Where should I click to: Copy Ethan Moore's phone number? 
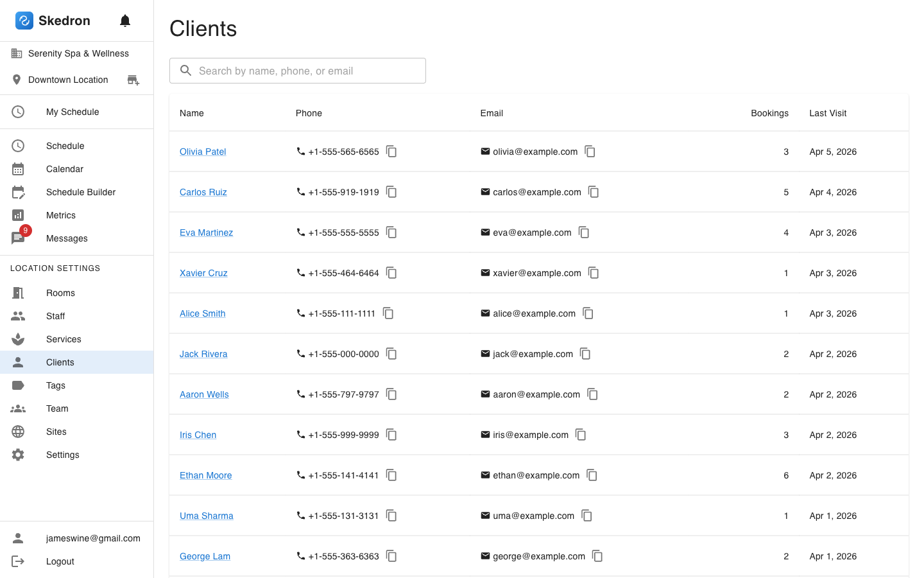[391, 475]
